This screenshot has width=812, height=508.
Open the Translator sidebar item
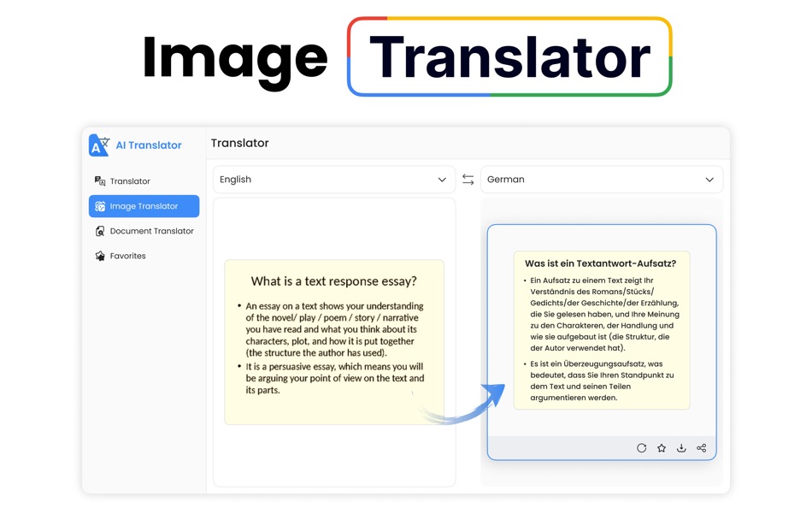click(144, 181)
